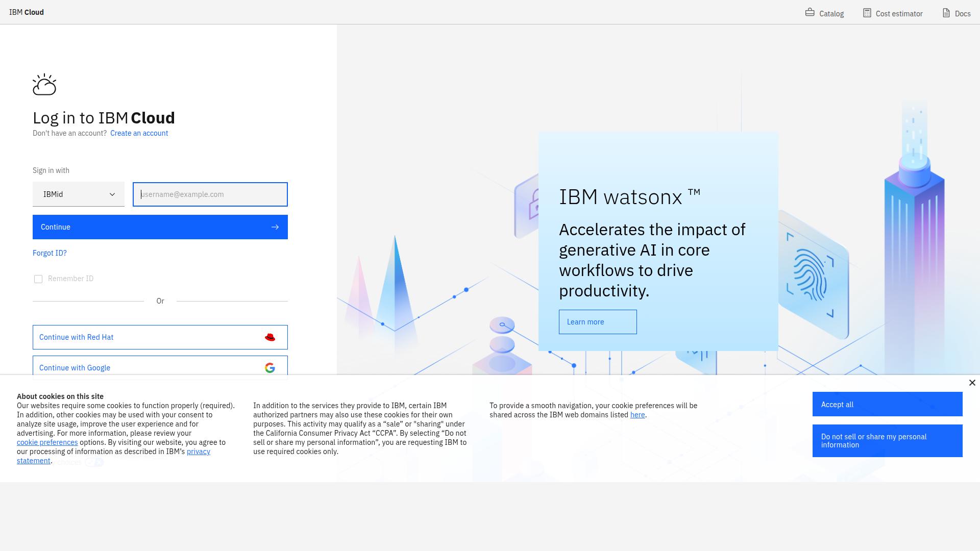Click the Remember ID label
The image size is (980, 551).
point(70,279)
